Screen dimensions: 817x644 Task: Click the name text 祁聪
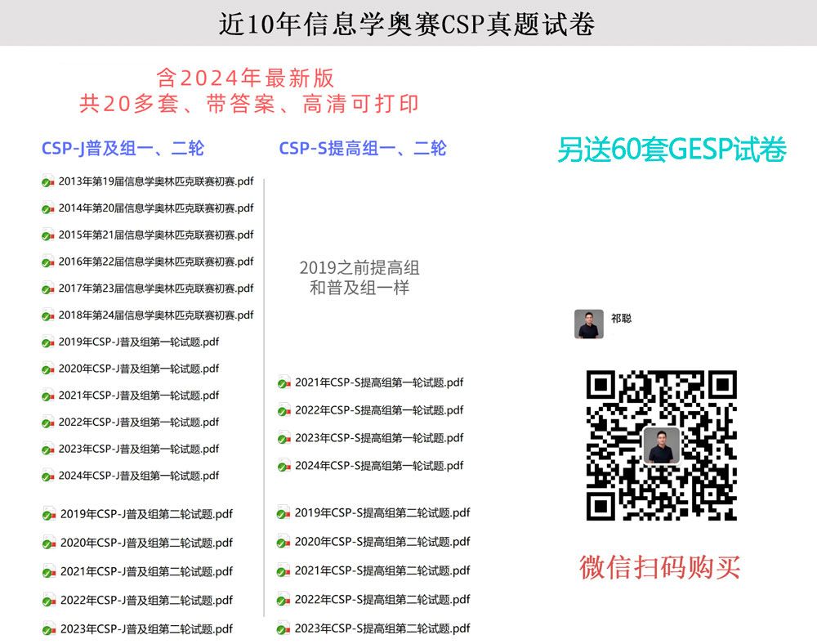tap(621, 318)
